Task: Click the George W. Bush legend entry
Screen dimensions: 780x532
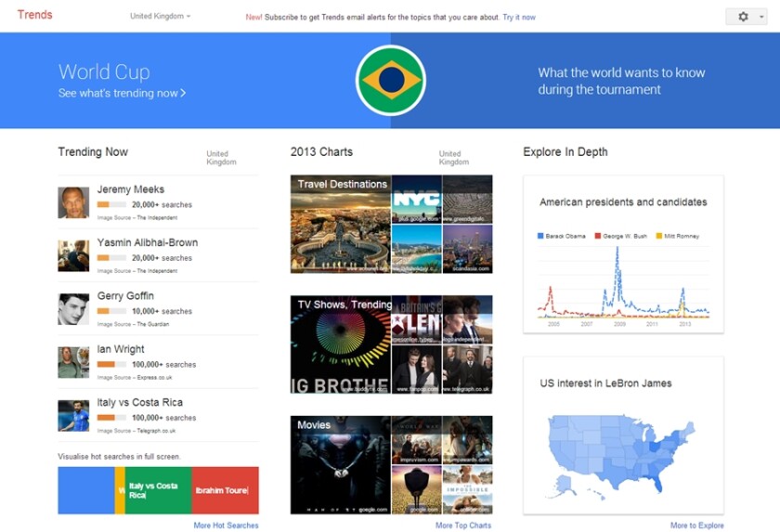Action: pos(621,236)
